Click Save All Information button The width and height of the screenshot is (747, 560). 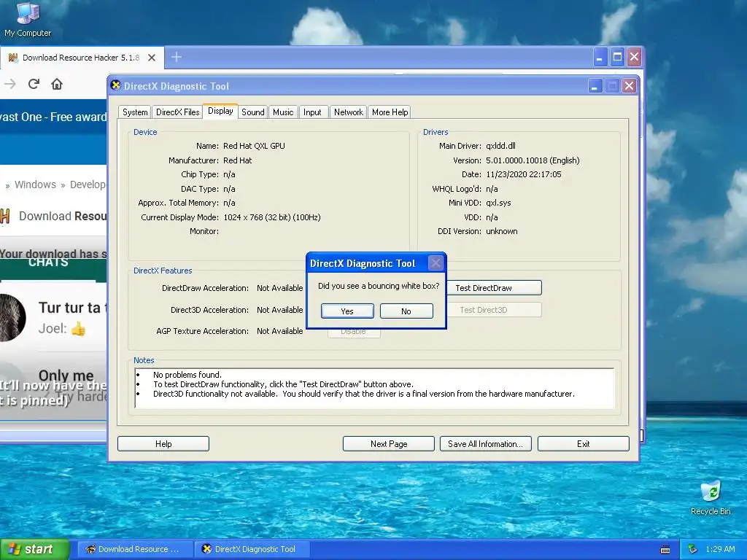click(485, 444)
